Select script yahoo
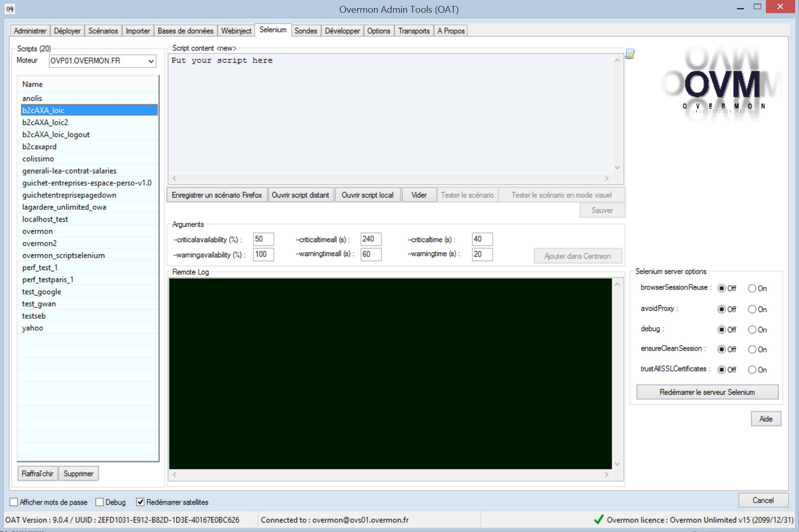This screenshot has width=799, height=532. click(x=89, y=328)
